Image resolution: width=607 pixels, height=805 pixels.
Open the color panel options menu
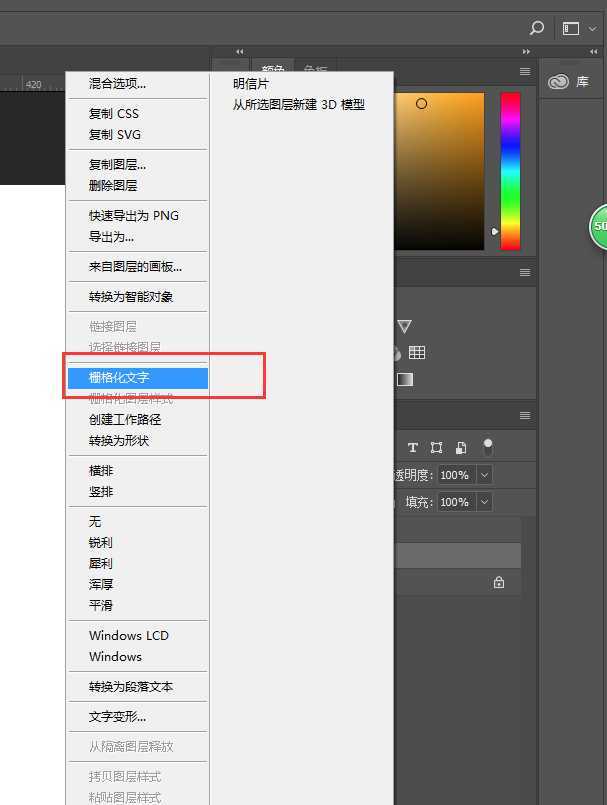click(x=525, y=72)
